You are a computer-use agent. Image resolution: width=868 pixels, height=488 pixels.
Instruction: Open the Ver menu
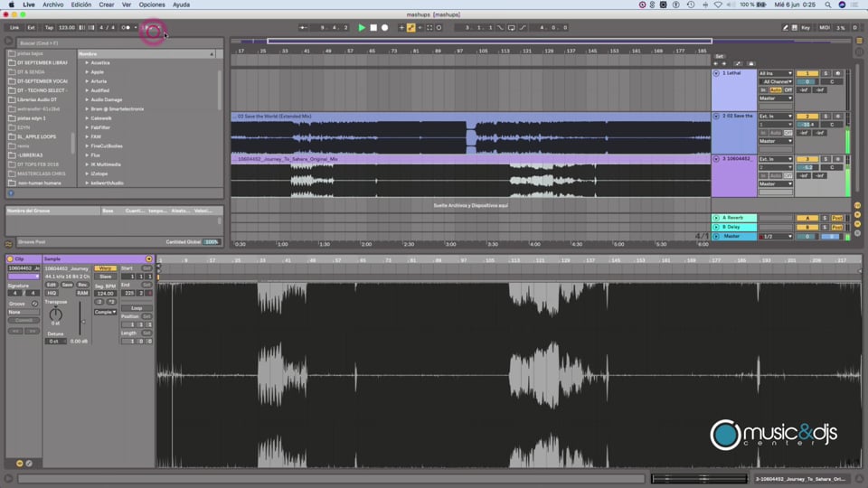click(x=127, y=5)
